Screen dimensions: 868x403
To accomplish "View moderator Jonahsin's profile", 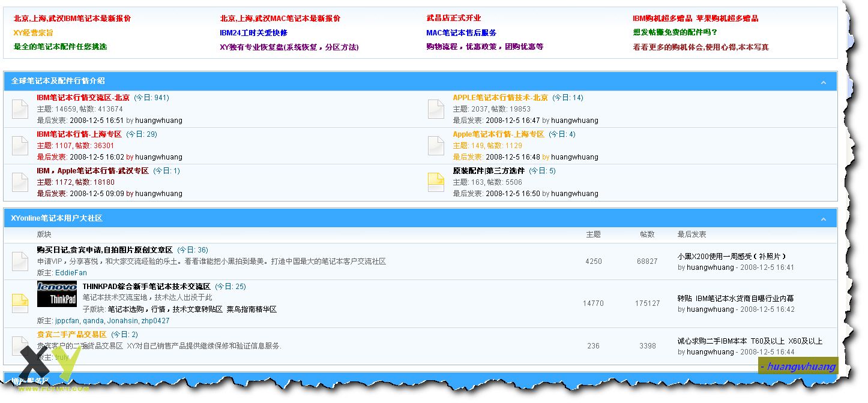I will (x=122, y=321).
